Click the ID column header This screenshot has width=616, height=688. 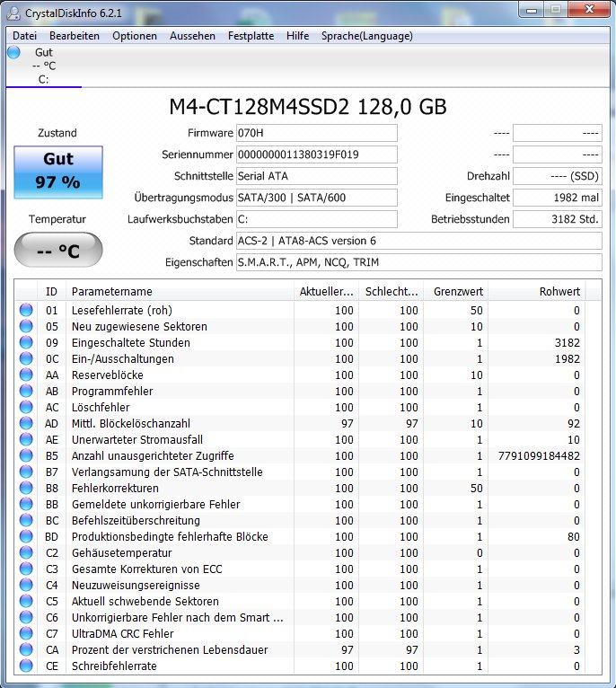tap(51, 291)
